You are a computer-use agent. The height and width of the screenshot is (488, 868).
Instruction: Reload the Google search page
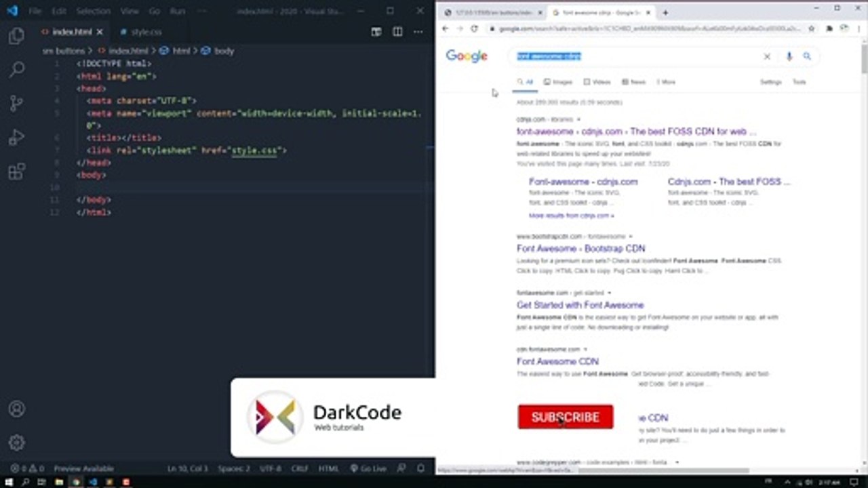click(x=474, y=28)
